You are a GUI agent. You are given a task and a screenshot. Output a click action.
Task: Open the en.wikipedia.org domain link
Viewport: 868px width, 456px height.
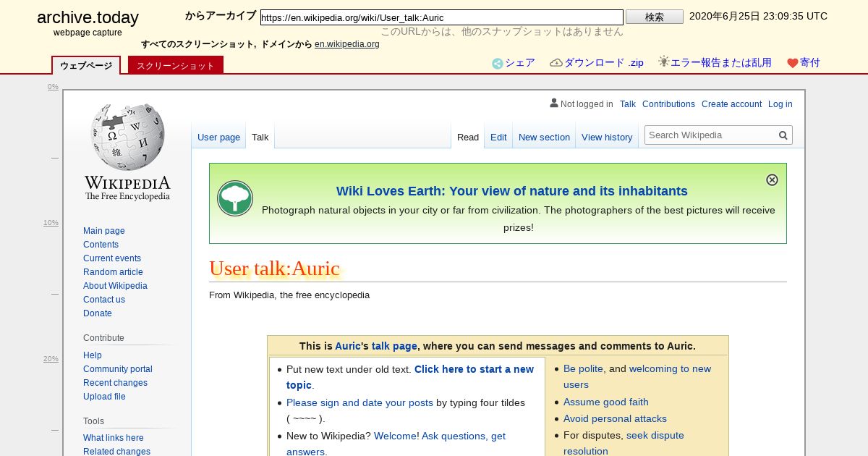coord(347,44)
